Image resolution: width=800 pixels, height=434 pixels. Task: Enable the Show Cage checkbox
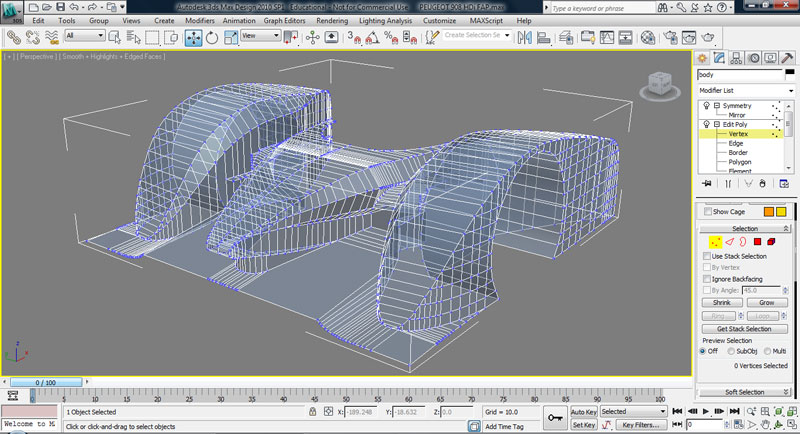[x=707, y=212]
